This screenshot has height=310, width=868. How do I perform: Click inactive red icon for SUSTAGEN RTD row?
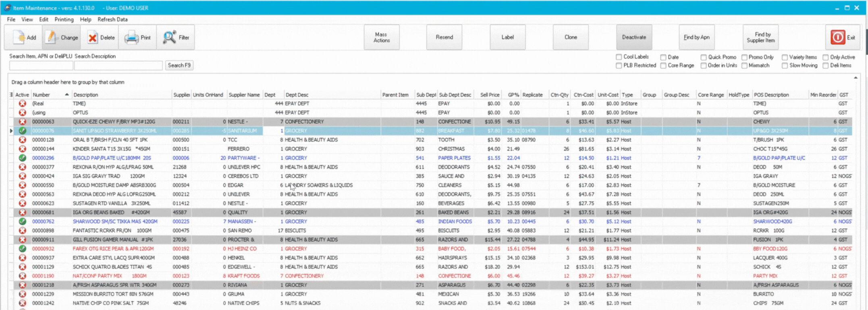pos(23,203)
